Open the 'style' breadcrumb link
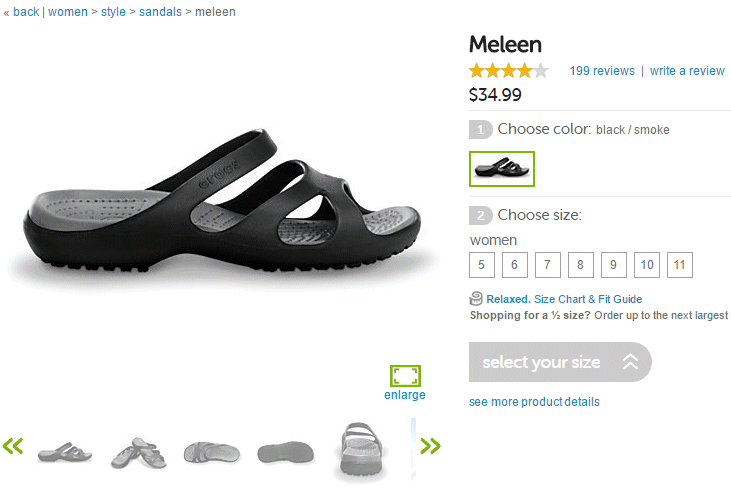731x492 pixels. coord(113,12)
